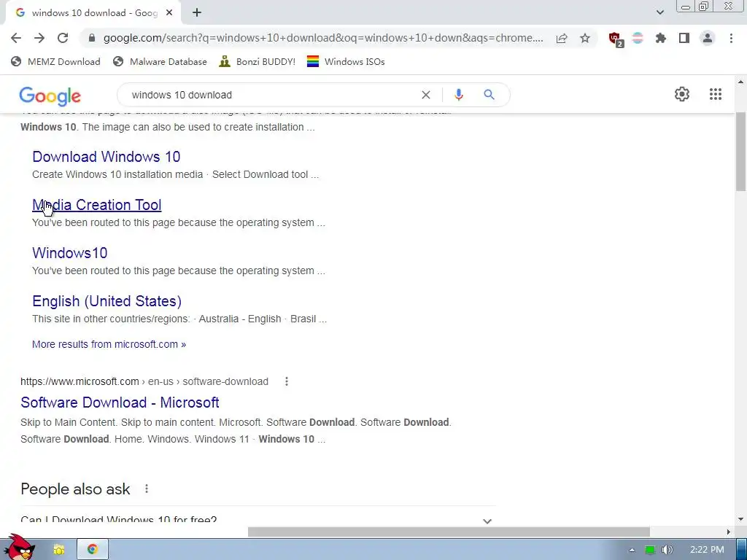Bookmark this page with the star icon

pos(585,38)
